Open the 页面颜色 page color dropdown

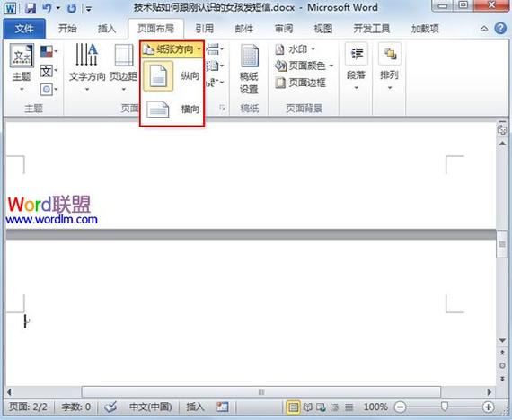tap(304, 66)
